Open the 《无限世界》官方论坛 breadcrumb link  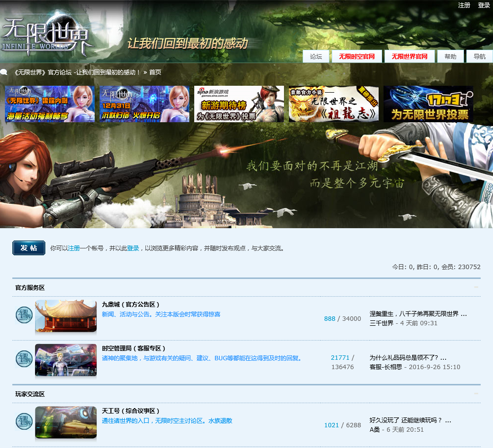click(x=76, y=72)
